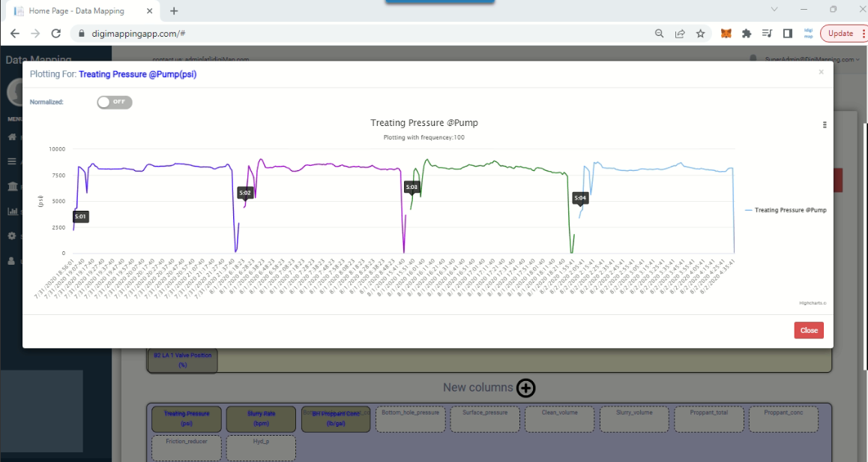Bookmark this page with star icon

[x=700, y=34]
